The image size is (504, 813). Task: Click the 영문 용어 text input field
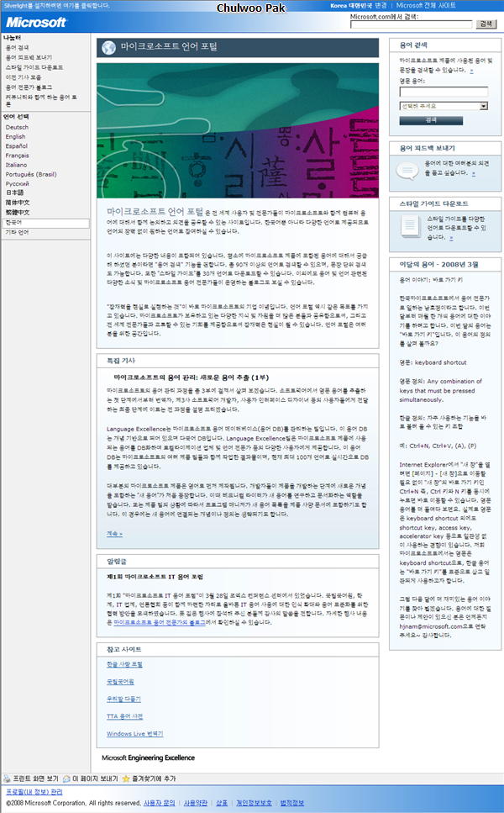pyautogui.click(x=444, y=92)
